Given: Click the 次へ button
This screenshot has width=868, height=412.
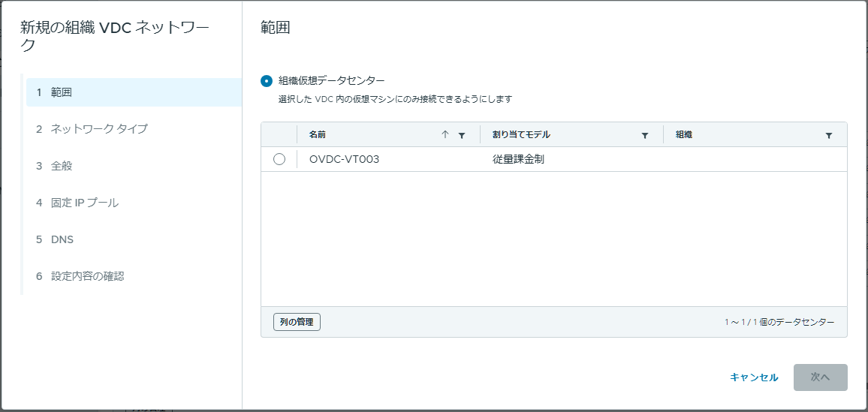Looking at the screenshot, I should click(x=821, y=377).
